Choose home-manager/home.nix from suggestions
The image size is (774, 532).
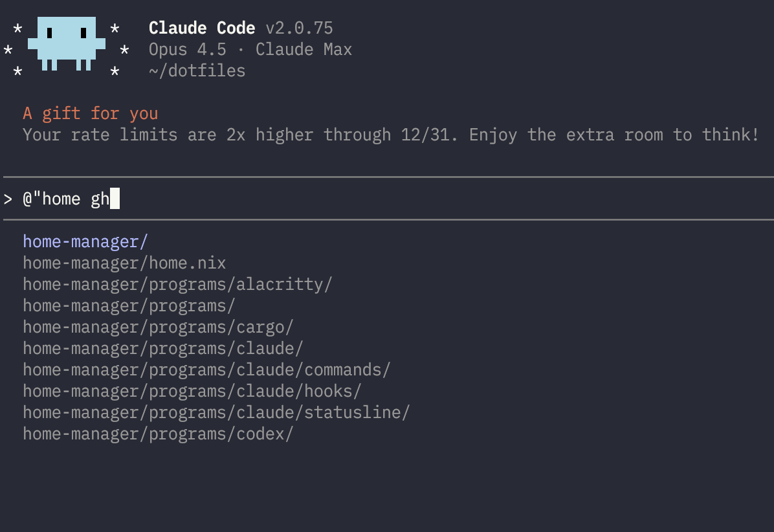click(x=124, y=263)
